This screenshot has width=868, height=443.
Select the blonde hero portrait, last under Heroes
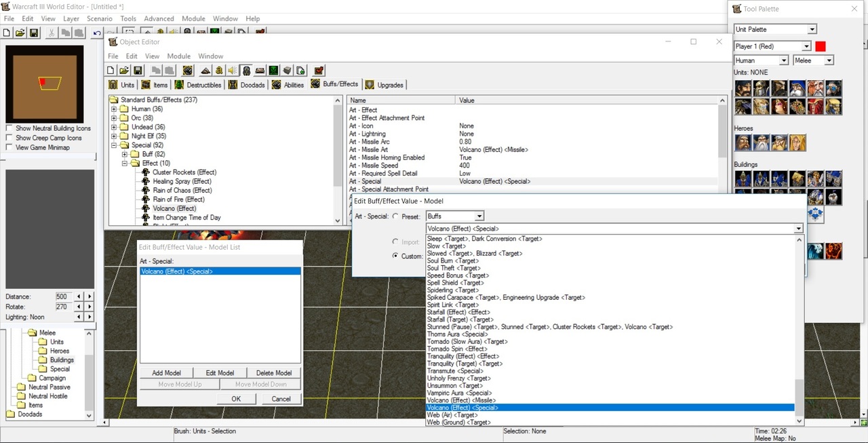click(x=797, y=142)
